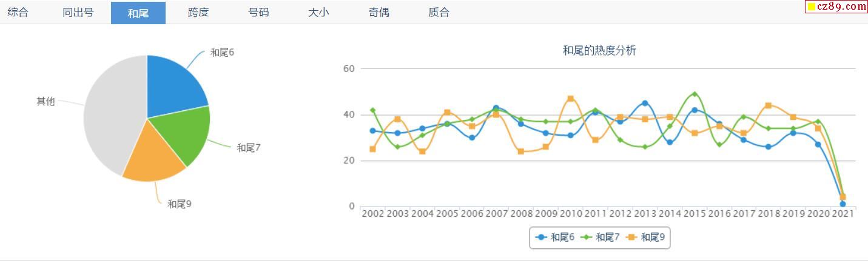Click the cz89.com watermark link
This screenshot has height=261, width=868.
pyautogui.click(x=836, y=7)
